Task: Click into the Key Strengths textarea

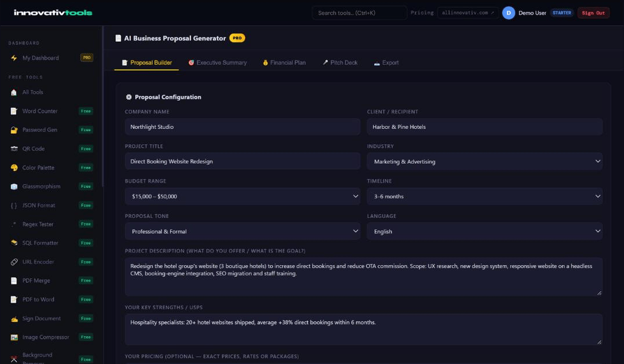Action: [363, 329]
